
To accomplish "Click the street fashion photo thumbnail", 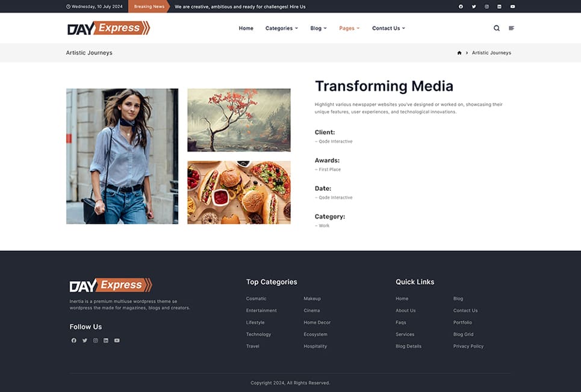I will click(x=122, y=157).
